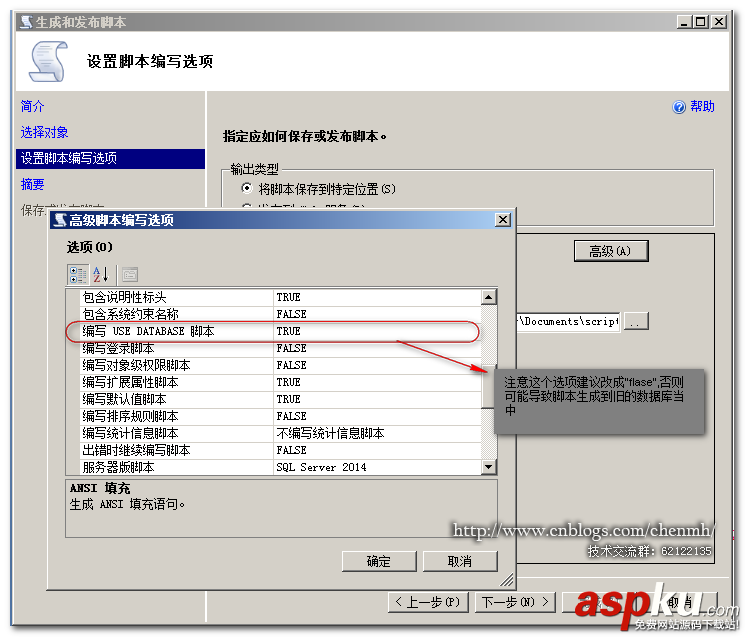Select the 包含说明性标头 option row
745x637 pixels.
click(x=280, y=297)
